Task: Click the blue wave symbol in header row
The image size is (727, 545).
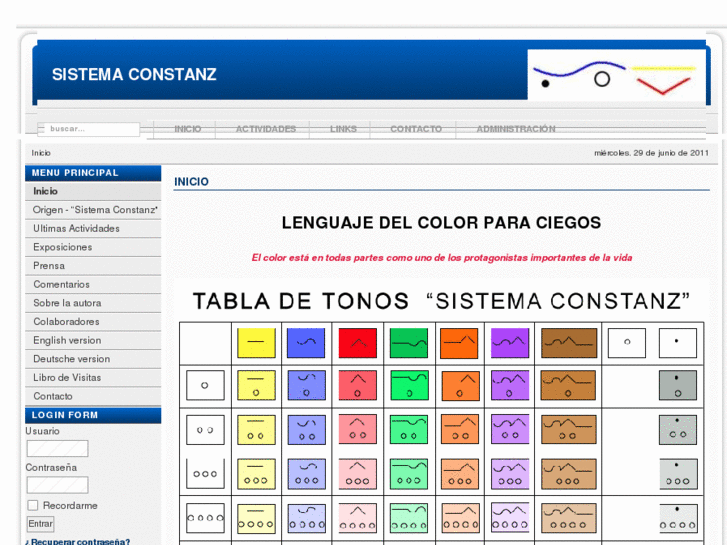Action: pyautogui.click(x=306, y=343)
